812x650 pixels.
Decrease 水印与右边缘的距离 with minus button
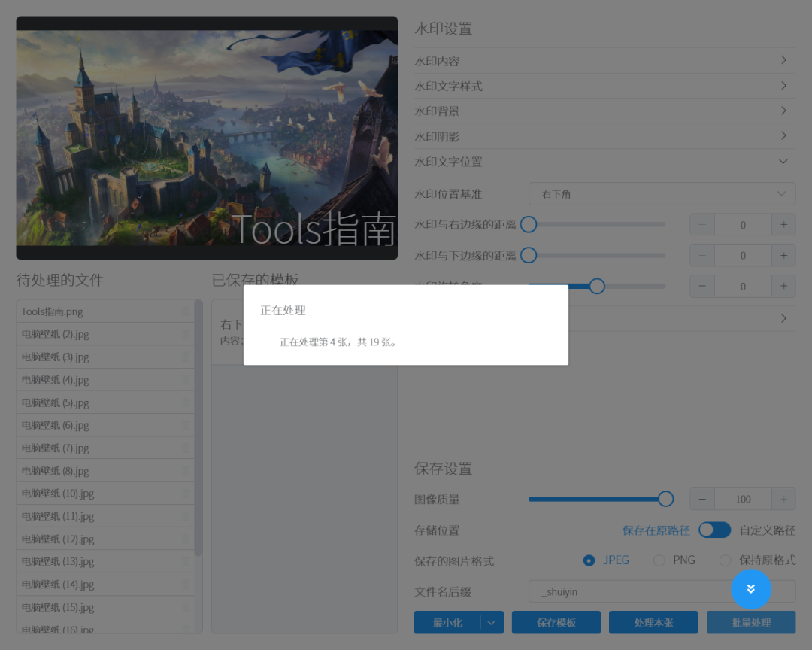pos(702,224)
